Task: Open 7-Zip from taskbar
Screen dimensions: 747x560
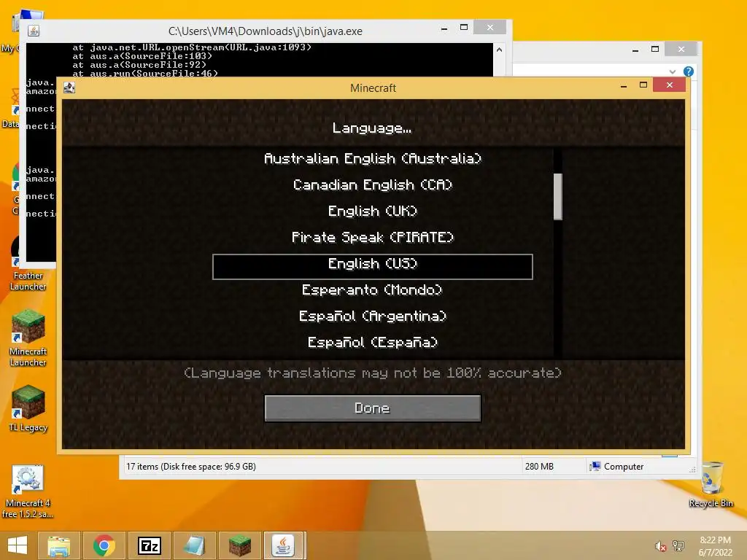Action: coord(150,545)
